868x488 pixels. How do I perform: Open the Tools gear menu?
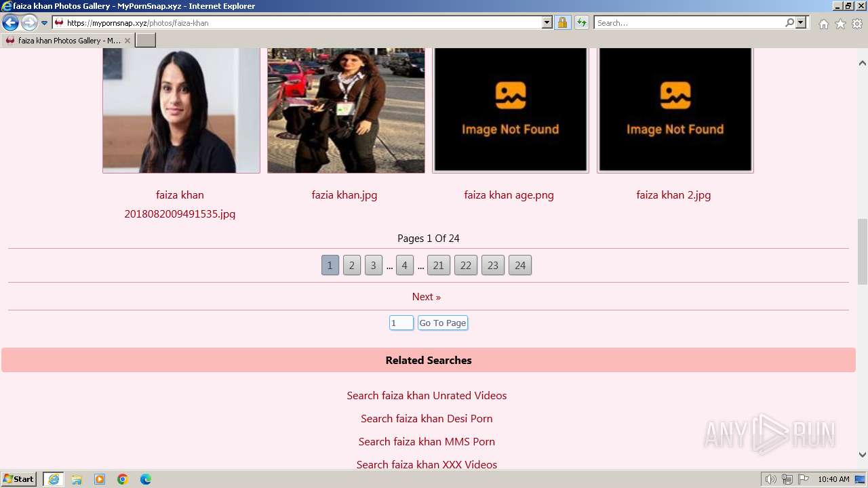pyautogui.click(x=857, y=24)
